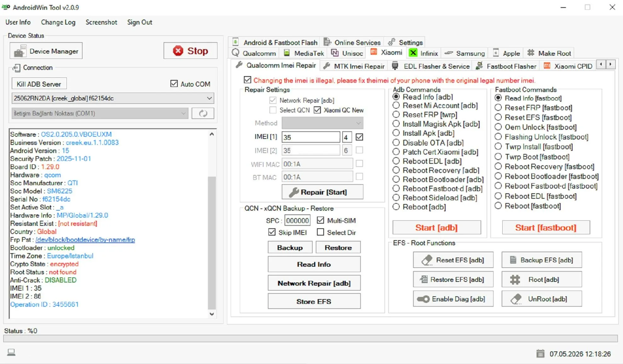Click the calendar icon in status bar
Screen dimensions: 623x364
tap(540, 354)
